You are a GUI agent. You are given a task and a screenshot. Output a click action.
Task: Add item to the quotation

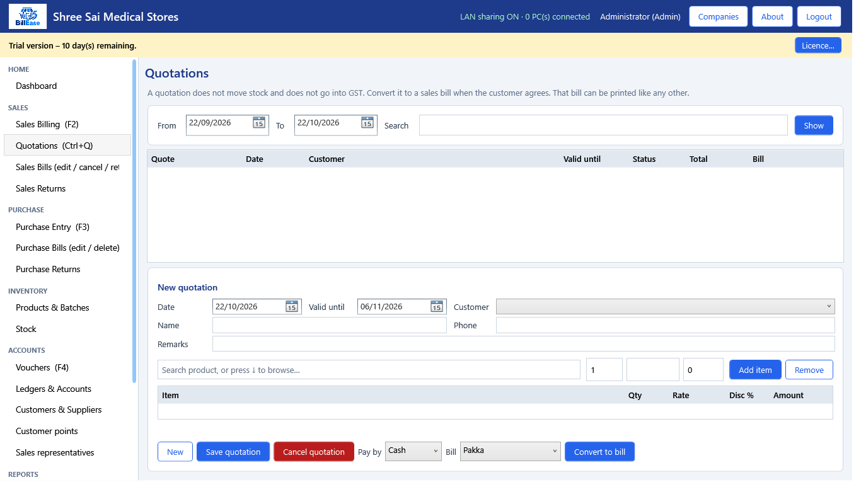[x=755, y=370]
